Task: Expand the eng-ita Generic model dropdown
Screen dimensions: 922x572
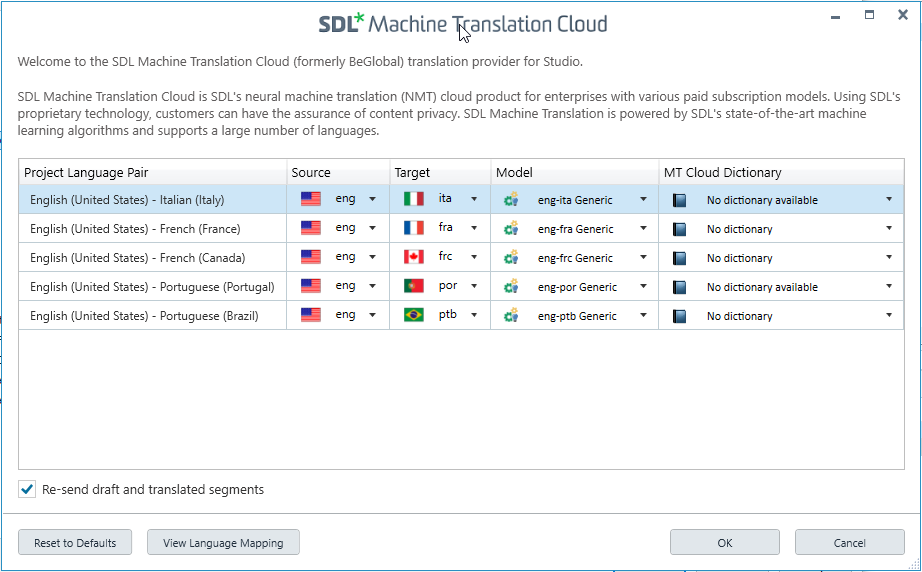Action: point(643,199)
